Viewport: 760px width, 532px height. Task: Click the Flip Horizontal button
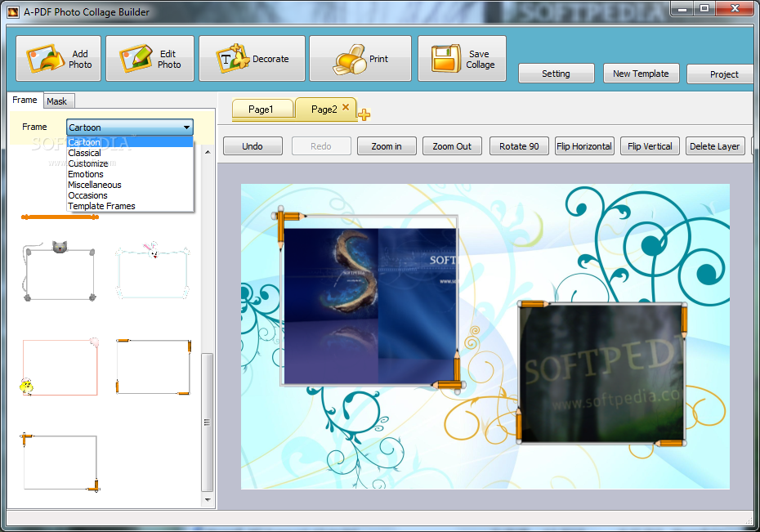(x=584, y=146)
